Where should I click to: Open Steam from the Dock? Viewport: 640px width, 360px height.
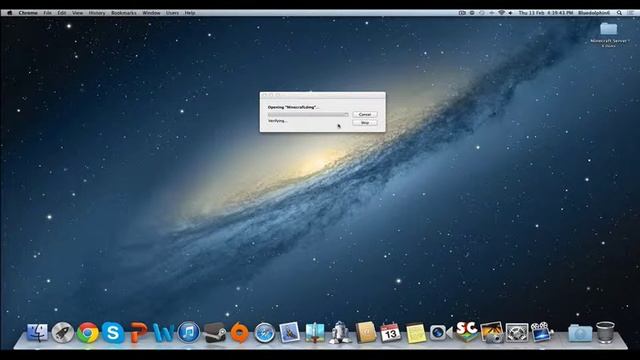click(x=214, y=333)
